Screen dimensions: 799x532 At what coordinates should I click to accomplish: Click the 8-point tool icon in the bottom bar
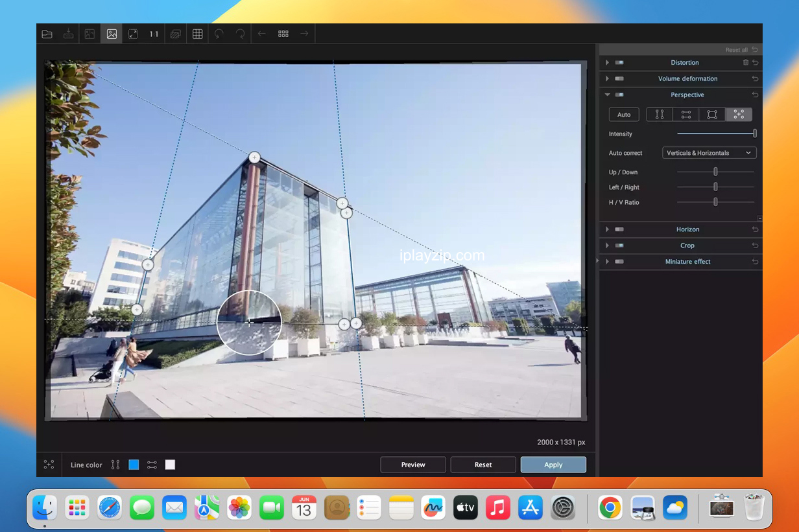pos(49,465)
